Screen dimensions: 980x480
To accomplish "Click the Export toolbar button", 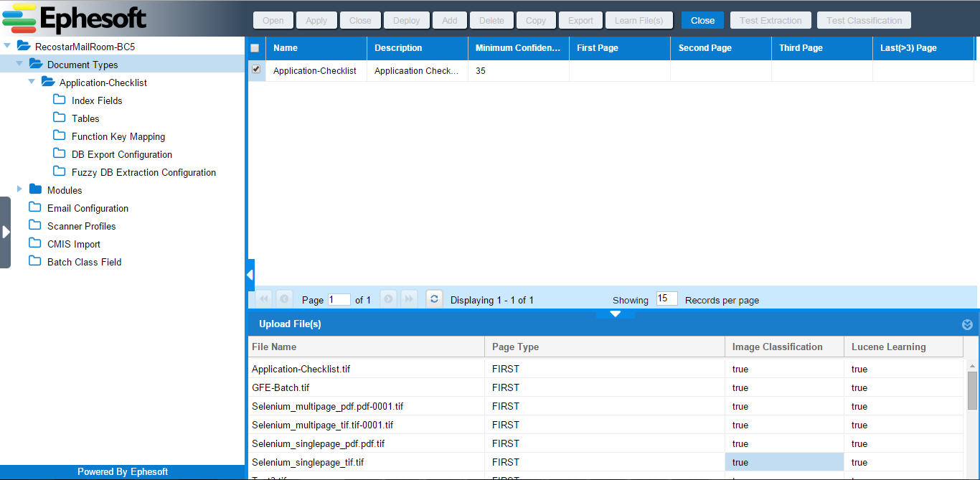I will tap(580, 20).
